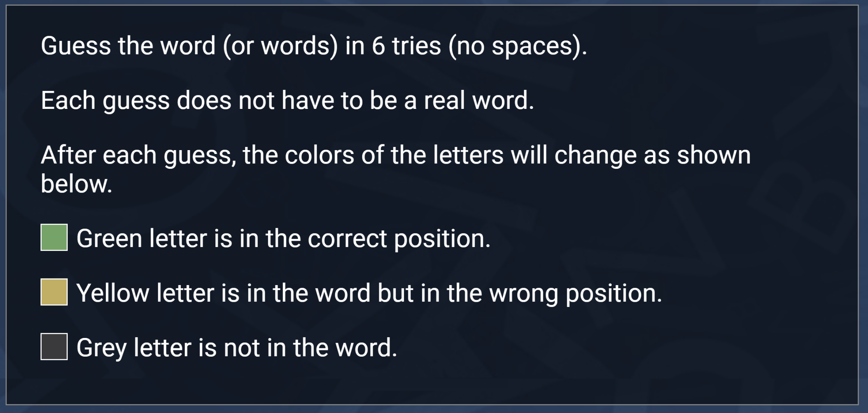
Task: Select the 'Guess the word' instruction line
Action: 314,46
